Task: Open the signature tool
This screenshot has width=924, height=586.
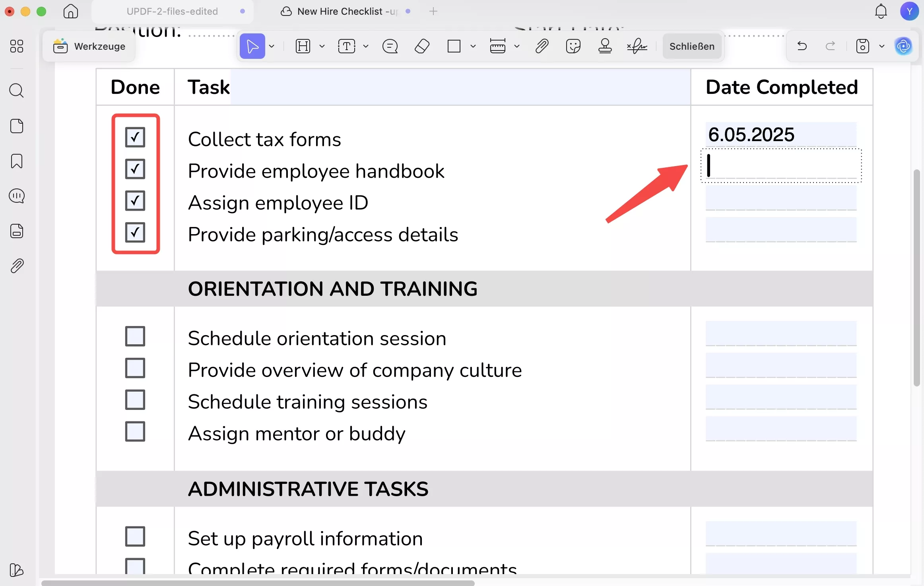Action: point(637,47)
